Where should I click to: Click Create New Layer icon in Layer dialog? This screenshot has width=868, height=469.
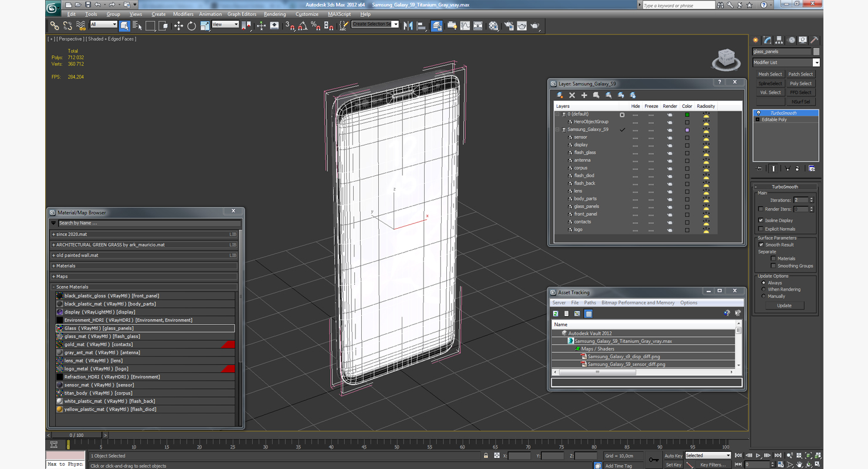pyautogui.click(x=560, y=95)
